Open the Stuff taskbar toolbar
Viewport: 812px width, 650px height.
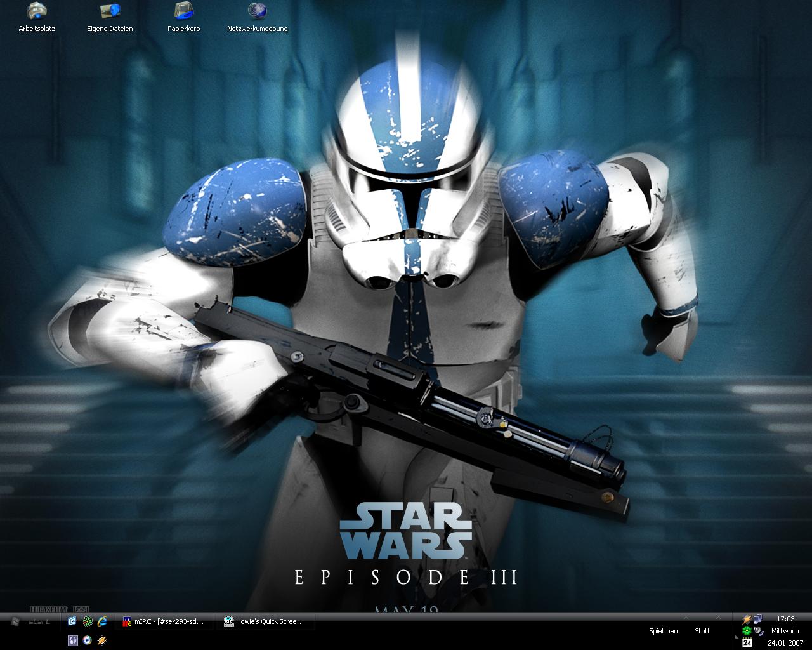(x=702, y=631)
